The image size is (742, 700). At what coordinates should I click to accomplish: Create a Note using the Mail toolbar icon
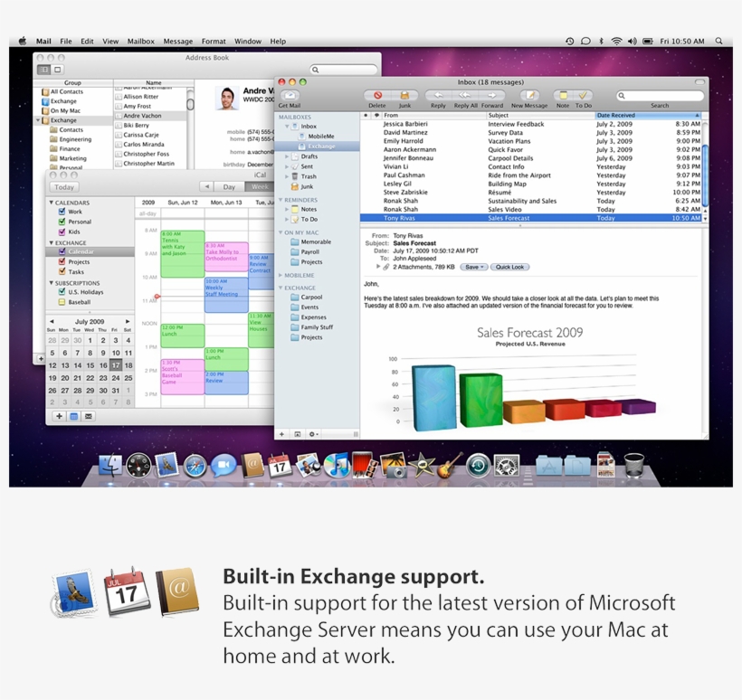click(x=561, y=96)
